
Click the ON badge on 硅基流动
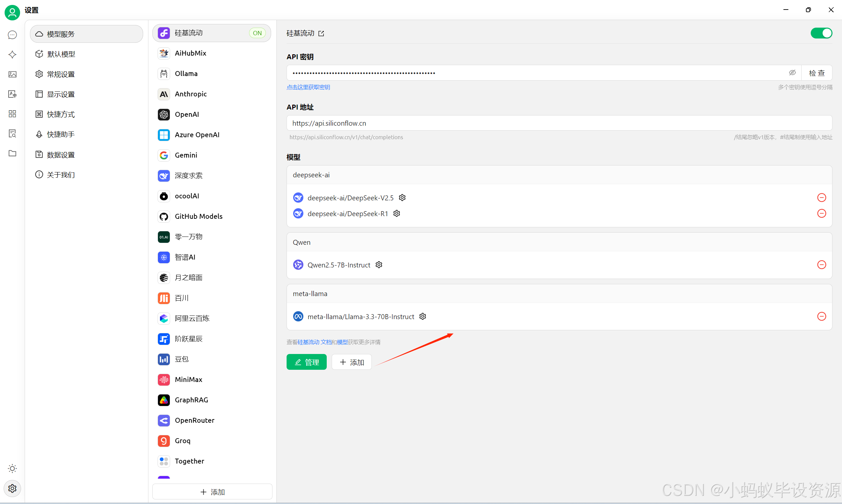(x=257, y=33)
